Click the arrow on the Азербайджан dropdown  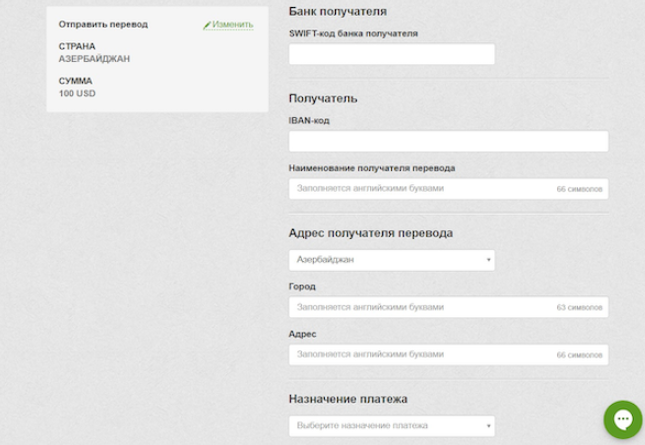[489, 260]
